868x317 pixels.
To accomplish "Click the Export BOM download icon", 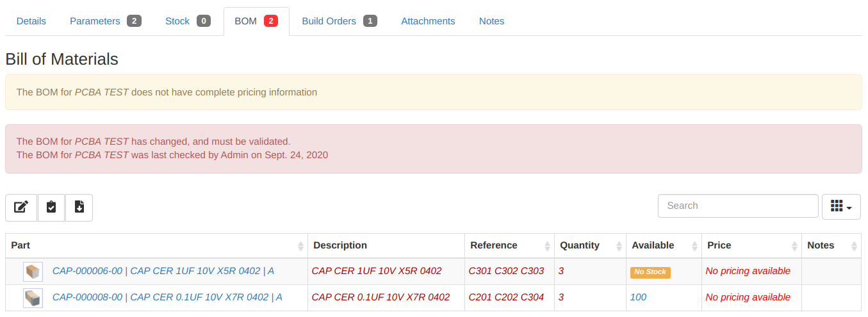I will point(79,207).
